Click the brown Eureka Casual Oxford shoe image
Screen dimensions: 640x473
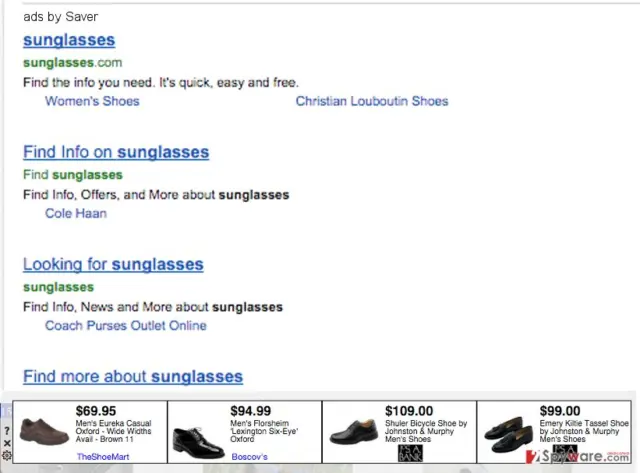(44, 432)
